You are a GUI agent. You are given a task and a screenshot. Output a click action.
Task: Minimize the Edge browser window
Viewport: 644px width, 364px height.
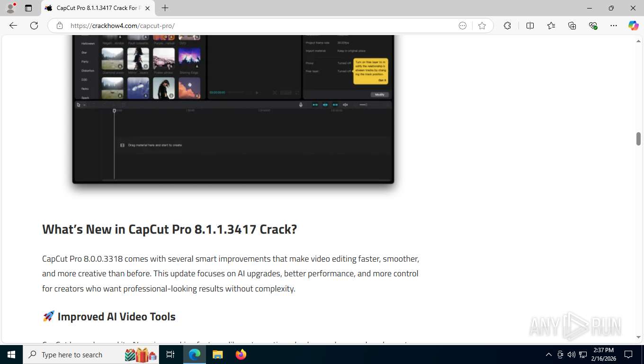click(x=590, y=8)
